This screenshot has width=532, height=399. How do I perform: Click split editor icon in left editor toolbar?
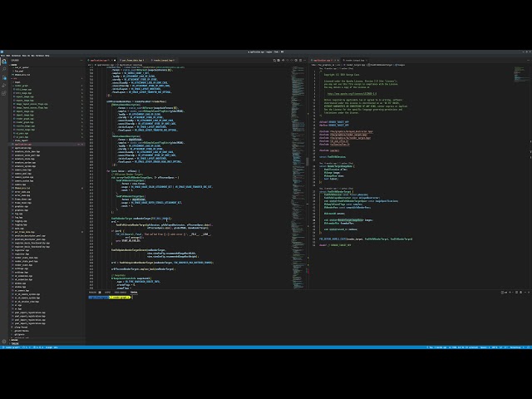[x=300, y=61]
